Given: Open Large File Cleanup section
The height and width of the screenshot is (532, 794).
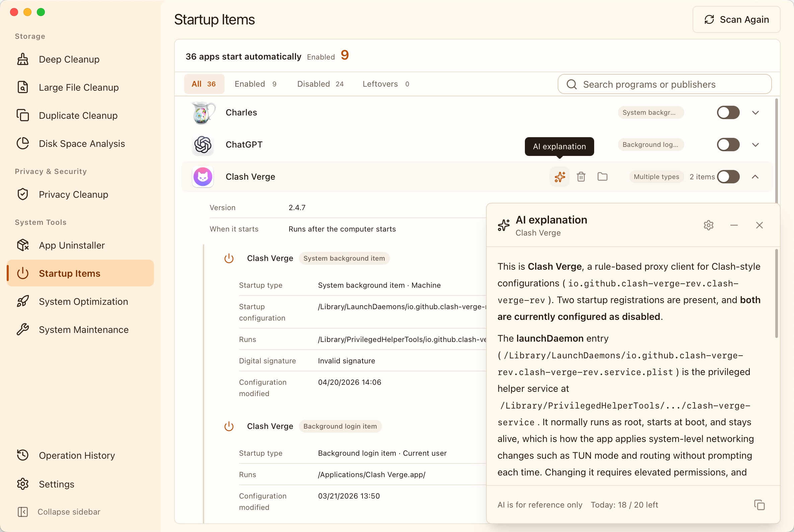Looking at the screenshot, I should coord(80,87).
